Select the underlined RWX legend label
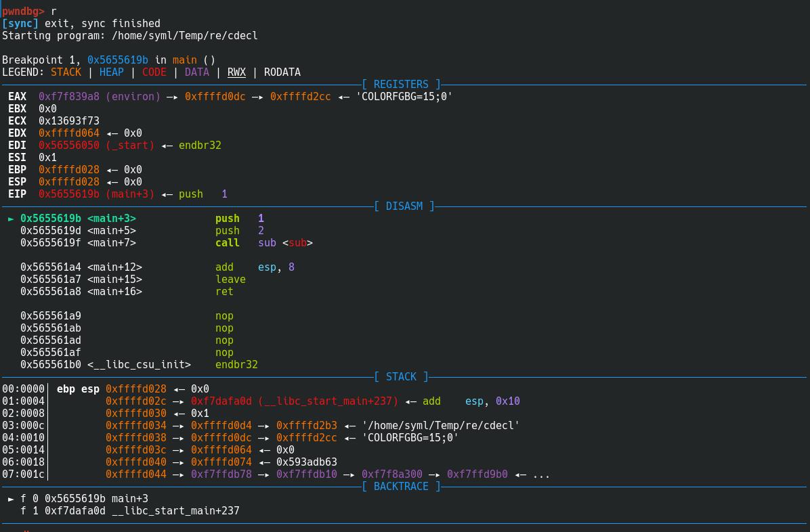Image resolution: width=810 pixels, height=532 pixels. (x=236, y=72)
